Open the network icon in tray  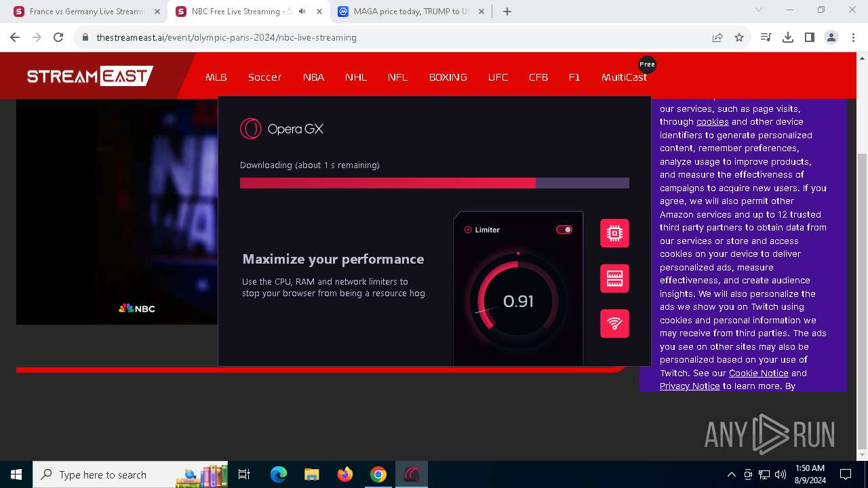click(764, 474)
